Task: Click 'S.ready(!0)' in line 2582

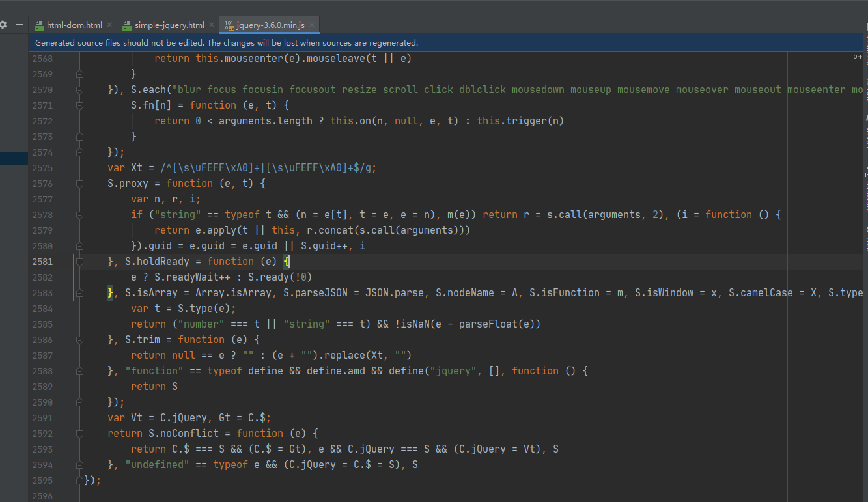Action: pyautogui.click(x=280, y=277)
